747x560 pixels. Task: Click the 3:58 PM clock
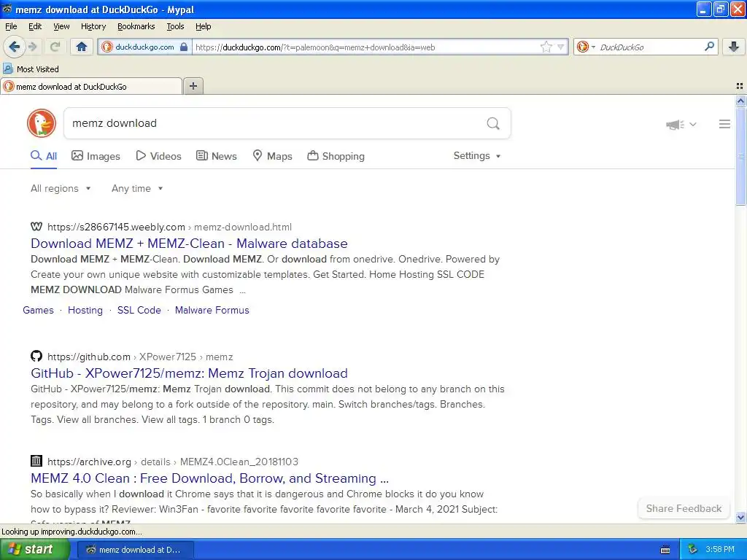pos(720,550)
